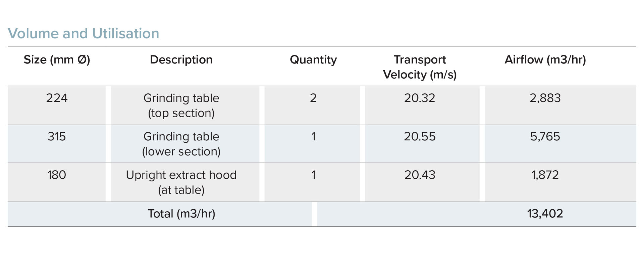Image resolution: width=644 pixels, height=258 pixels.
Task: Click the 224 size cell
Action: click(57, 98)
